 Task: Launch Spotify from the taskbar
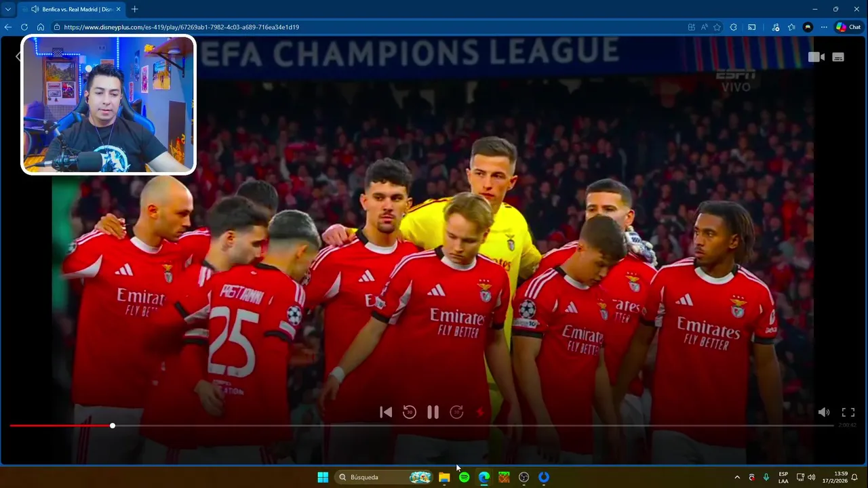pos(464,477)
